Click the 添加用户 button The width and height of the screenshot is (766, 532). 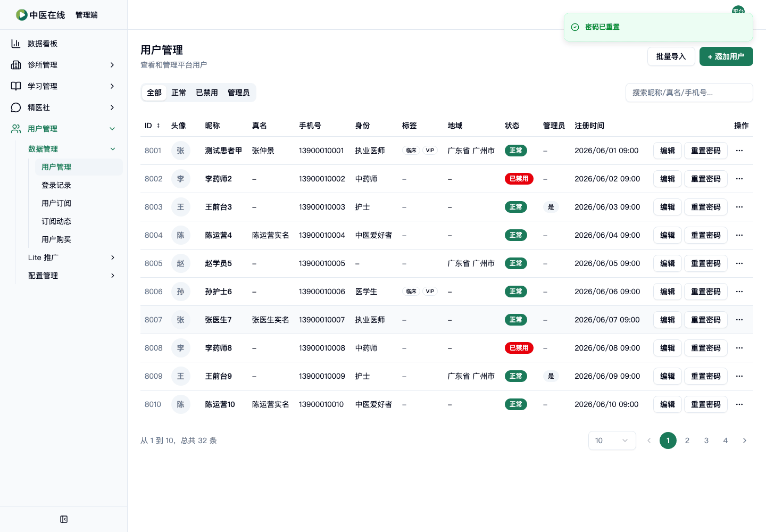[x=726, y=56]
